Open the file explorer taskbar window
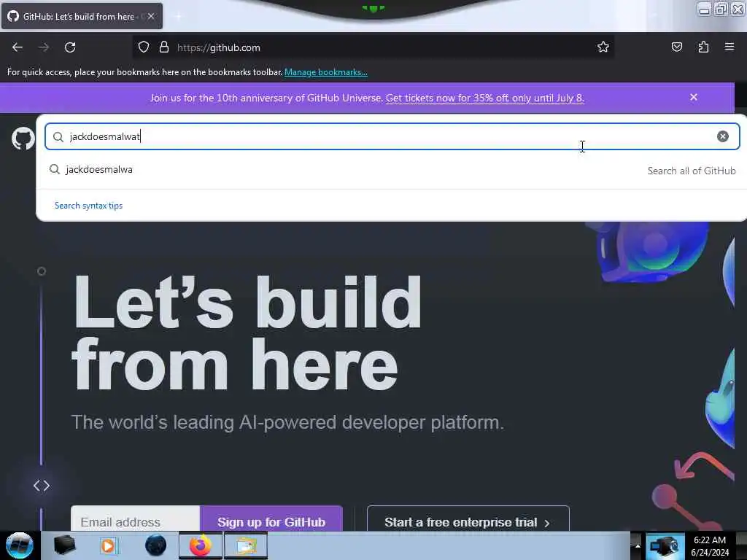Viewport: 747px width, 560px height. [x=246, y=545]
